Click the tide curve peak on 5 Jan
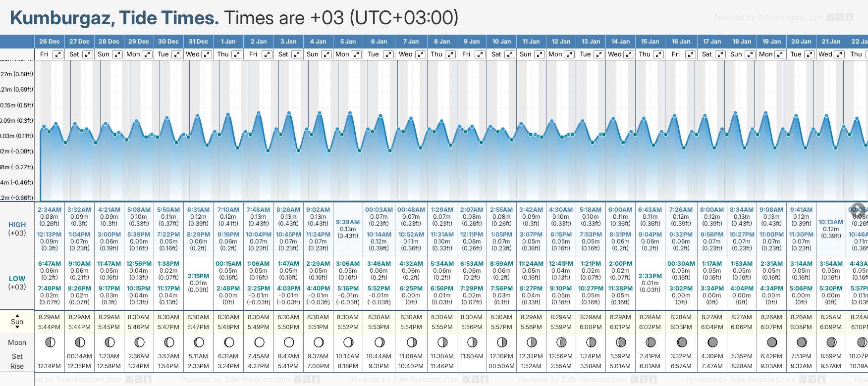Screen dimensions: 868x386 coord(350,113)
